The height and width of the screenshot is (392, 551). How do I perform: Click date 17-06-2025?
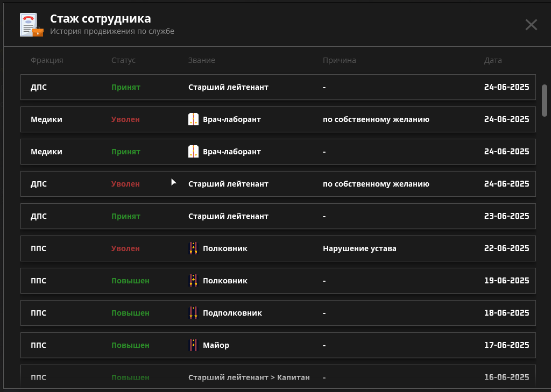(x=506, y=345)
